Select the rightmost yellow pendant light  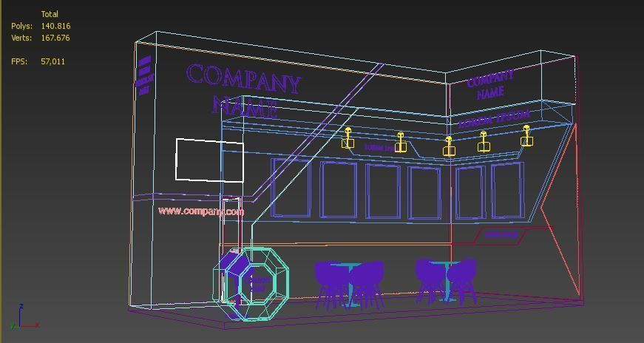[526, 136]
